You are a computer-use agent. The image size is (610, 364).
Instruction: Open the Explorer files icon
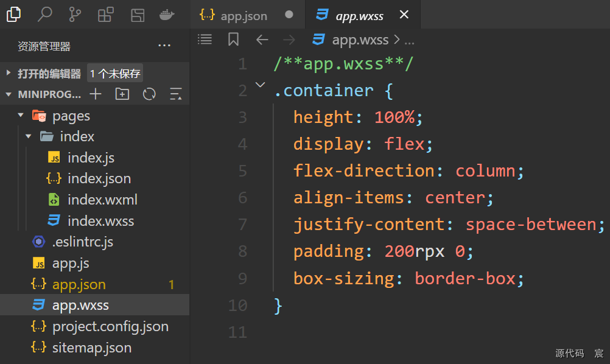tap(13, 15)
